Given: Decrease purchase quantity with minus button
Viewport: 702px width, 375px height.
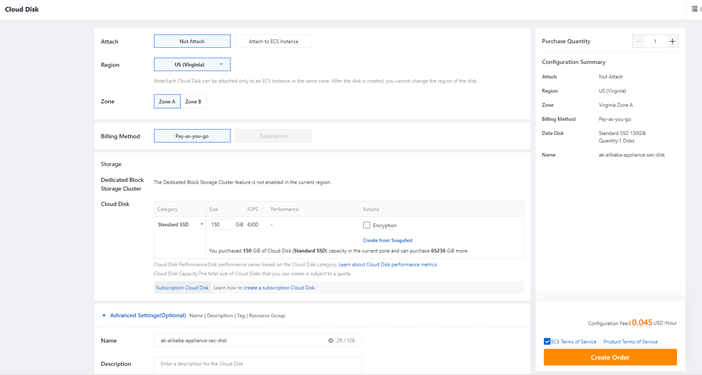Looking at the screenshot, I should [639, 41].
